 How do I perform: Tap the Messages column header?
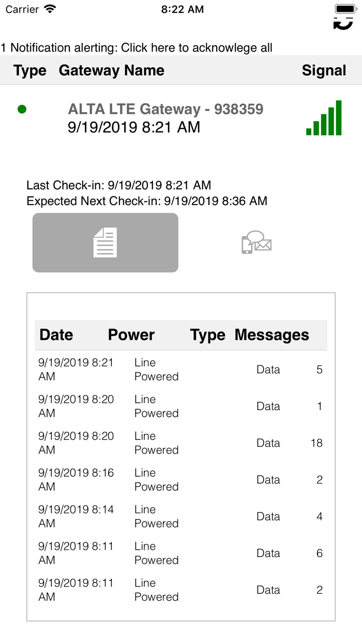pos(271,334)
